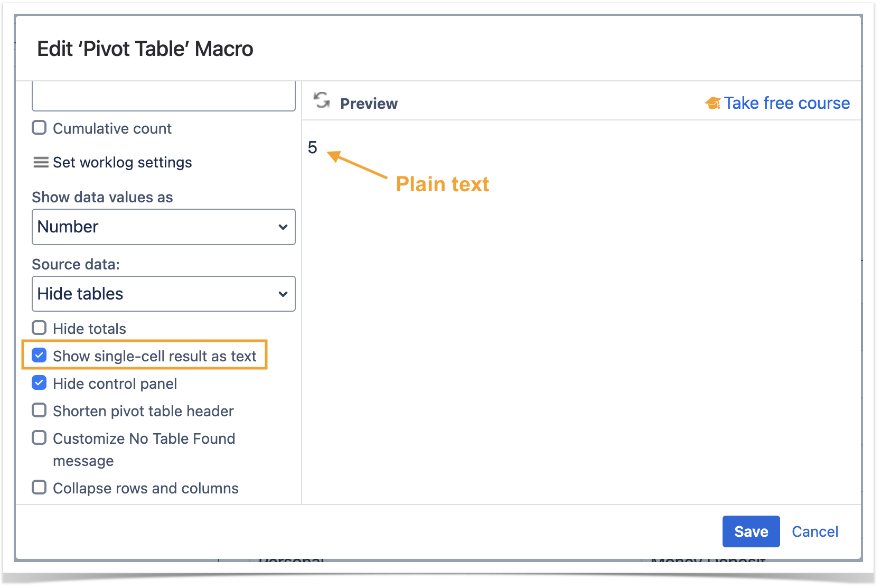
Task: Check Customize No Table Found message
Action: (x=39, y=438)
